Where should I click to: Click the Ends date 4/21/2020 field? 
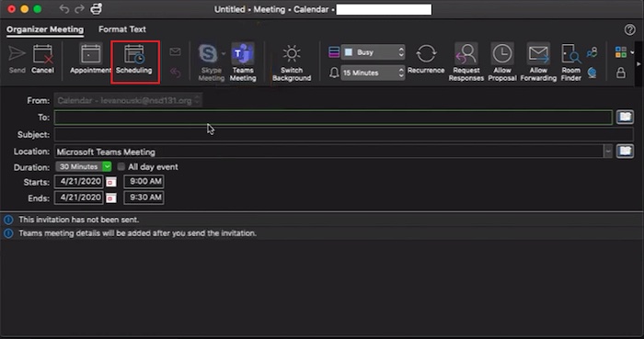(x=79, y=198)
